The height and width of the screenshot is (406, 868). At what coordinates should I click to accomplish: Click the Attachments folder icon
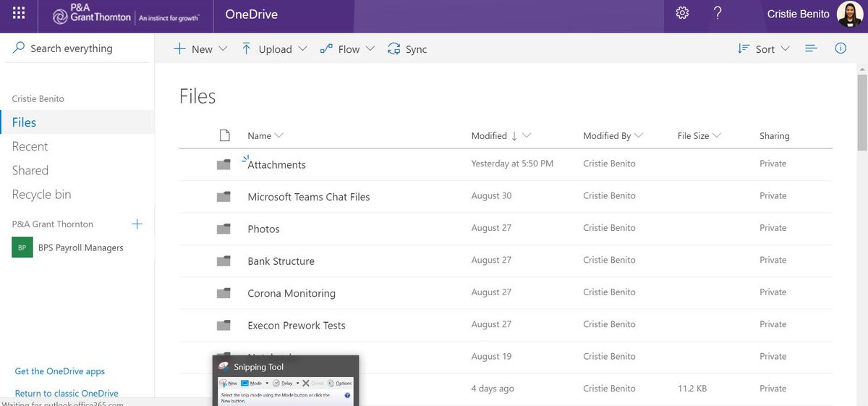(224, 164)
